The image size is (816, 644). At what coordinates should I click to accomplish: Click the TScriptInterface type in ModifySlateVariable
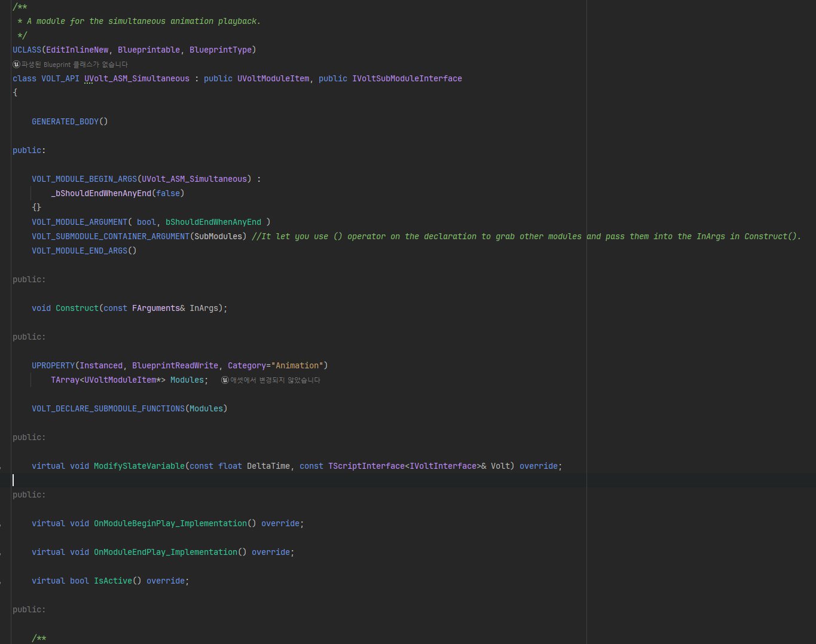(x=366, y=466)
